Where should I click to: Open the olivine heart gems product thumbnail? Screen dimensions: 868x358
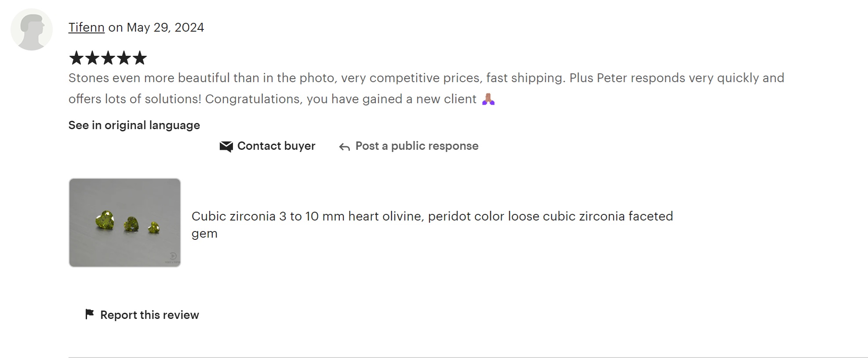(x=125, y=223)
